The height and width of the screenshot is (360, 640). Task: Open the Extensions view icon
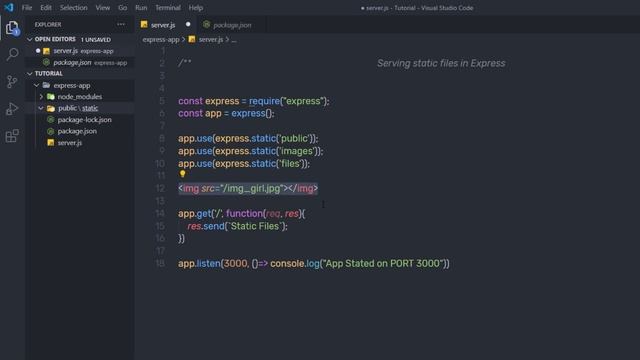[12, 136]
